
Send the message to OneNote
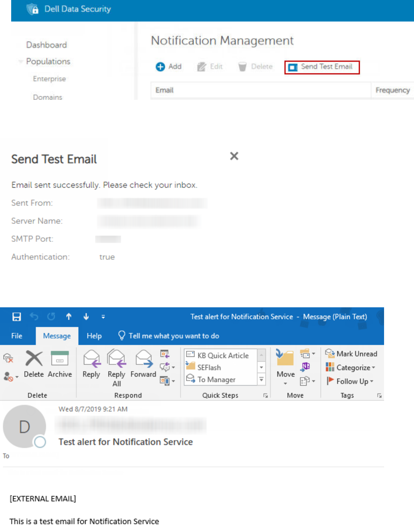[305, 366]
